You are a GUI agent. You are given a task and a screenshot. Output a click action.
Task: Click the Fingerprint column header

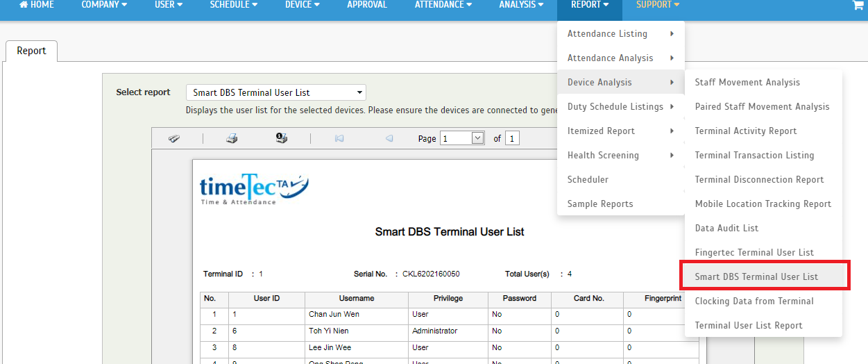pyautogui.click(x=654, y=298)
